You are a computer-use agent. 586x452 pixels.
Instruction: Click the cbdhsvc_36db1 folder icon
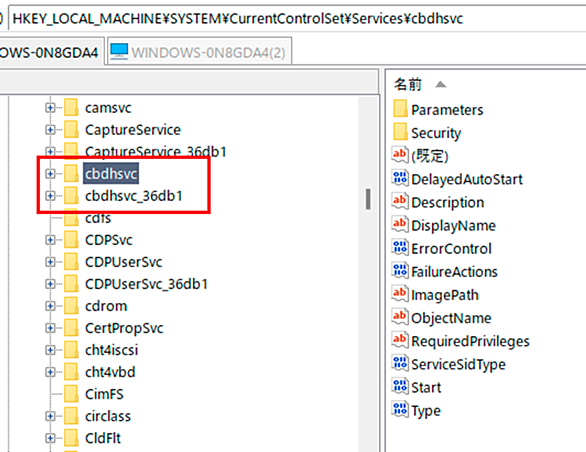coord(71,196)
